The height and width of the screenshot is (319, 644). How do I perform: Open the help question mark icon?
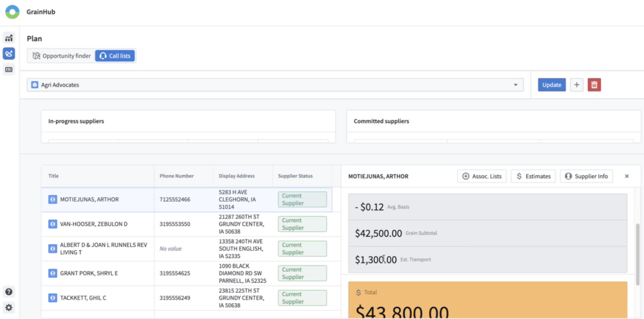coord(9,292)
